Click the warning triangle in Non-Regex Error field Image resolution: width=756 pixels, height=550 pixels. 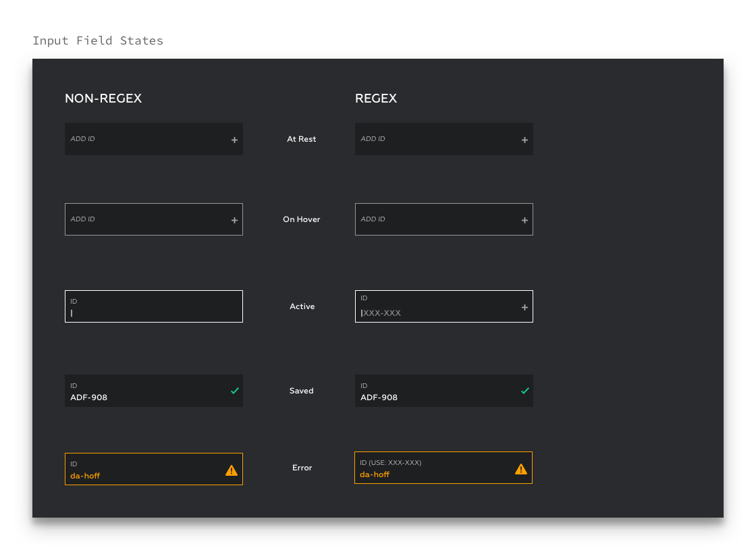[x=232, y=470]
